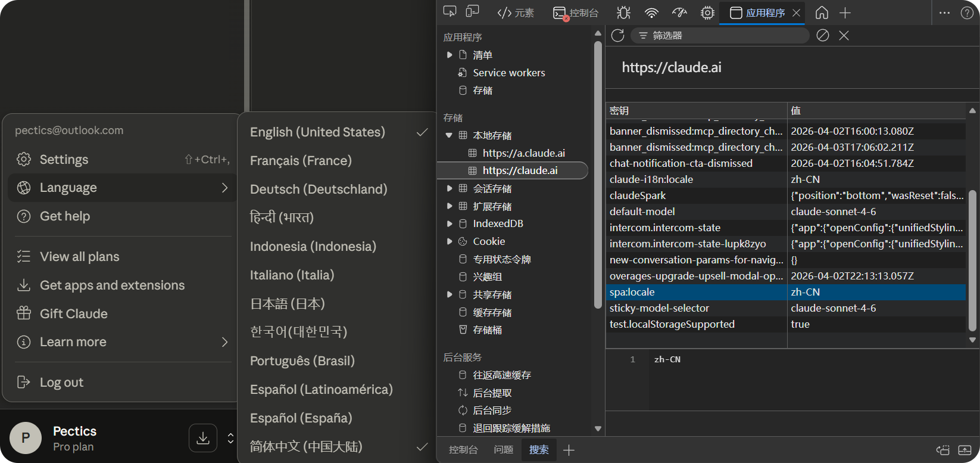Viewport: 980px width, 463px height.
Task: Select https://a.claude.ai storage entry
Action: [523, 153]
